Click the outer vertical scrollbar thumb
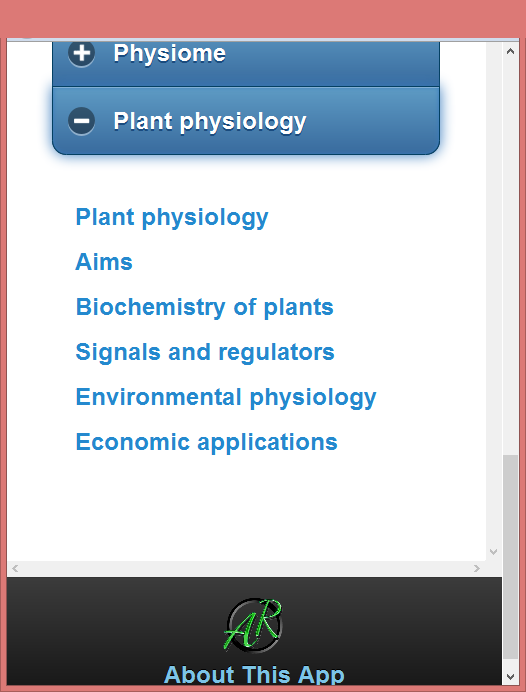Screen dimensions: 526x692 (511, 557)
